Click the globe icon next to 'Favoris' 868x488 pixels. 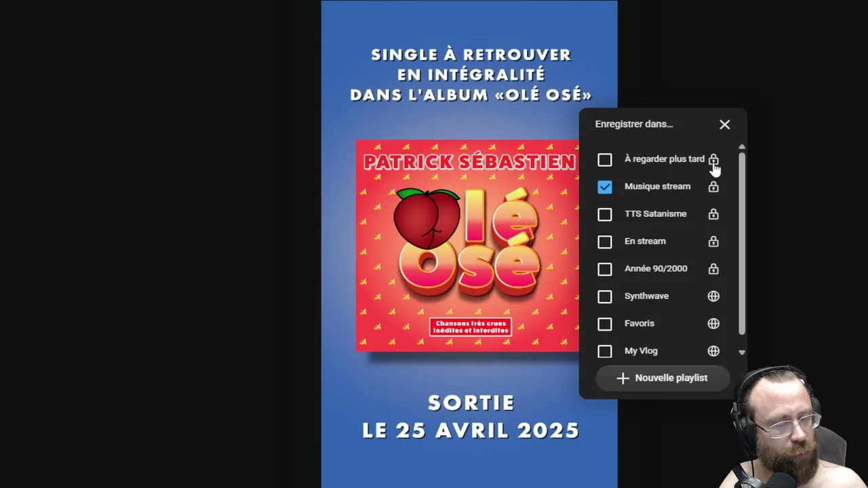[713, 324]
